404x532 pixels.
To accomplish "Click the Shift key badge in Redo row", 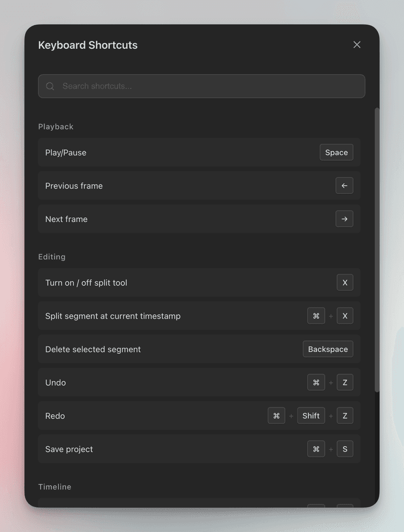I will click(311, 416).
